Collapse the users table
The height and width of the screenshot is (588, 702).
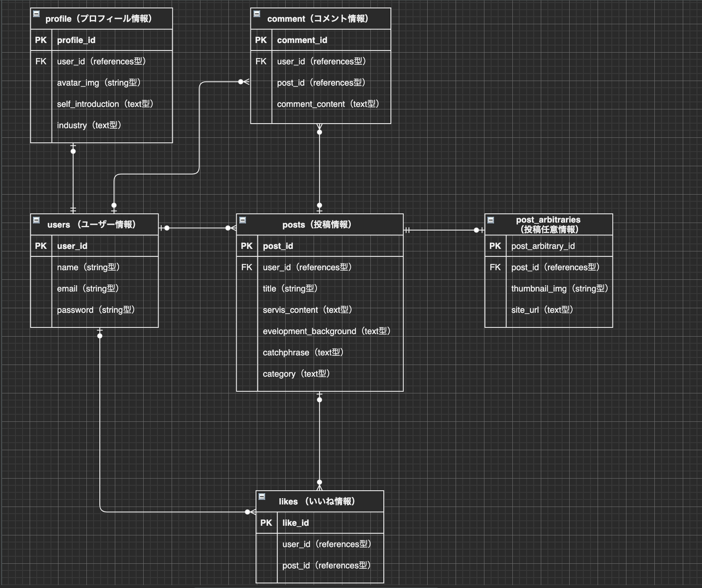(x=36, y=220)
